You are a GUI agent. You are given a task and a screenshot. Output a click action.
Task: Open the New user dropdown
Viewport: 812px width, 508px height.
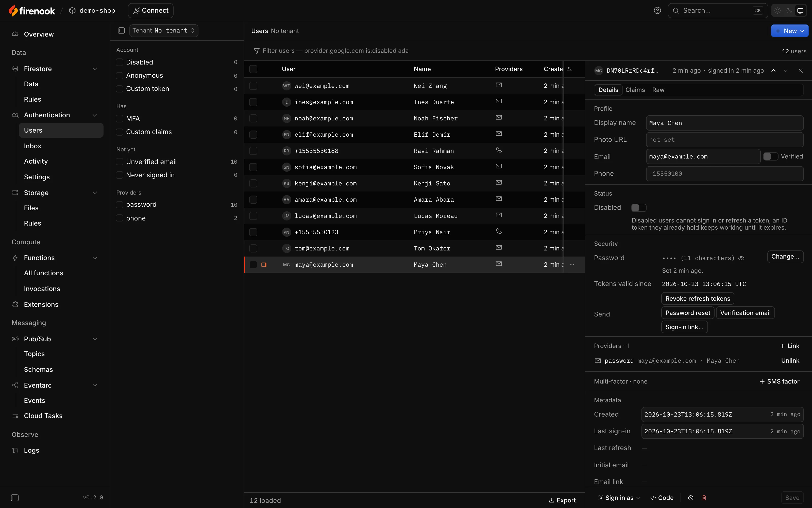[x=789, y=31]
